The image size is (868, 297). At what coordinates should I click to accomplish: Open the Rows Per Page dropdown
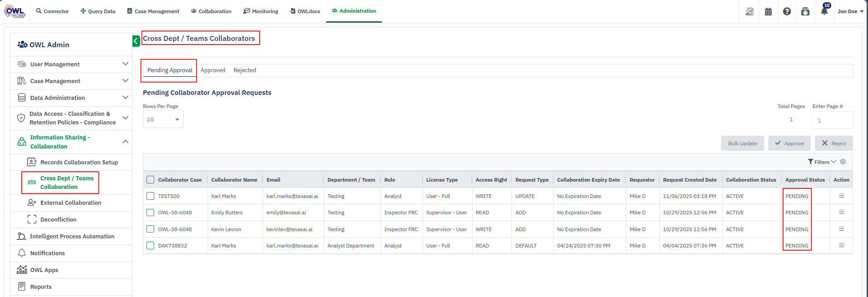tap(163, 119)
